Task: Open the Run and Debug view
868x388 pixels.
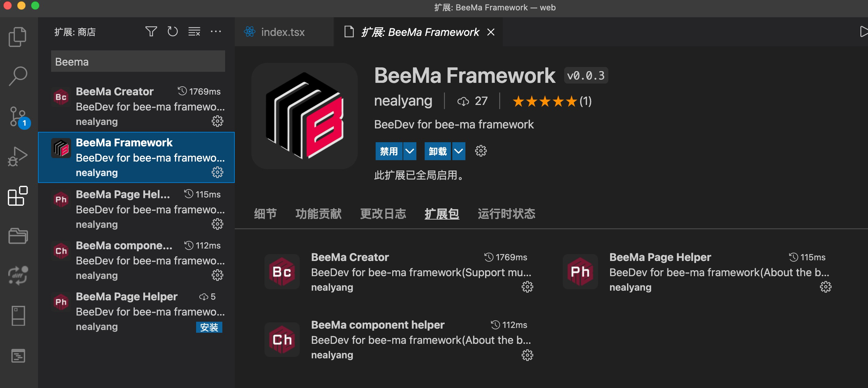Action: [17, 156]
